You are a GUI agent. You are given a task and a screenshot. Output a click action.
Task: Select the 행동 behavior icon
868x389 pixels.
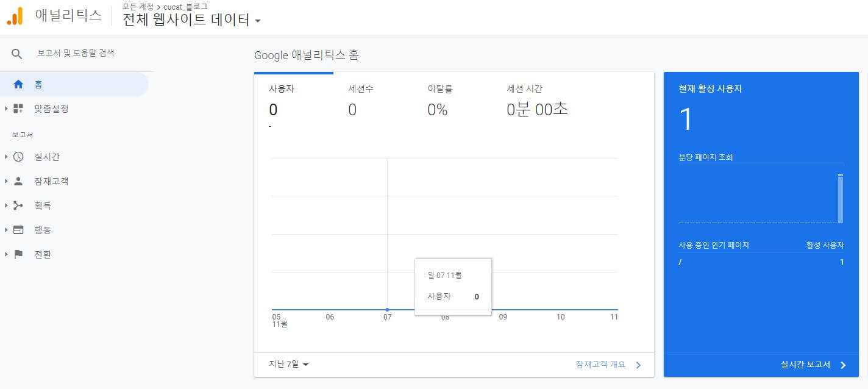18,230
